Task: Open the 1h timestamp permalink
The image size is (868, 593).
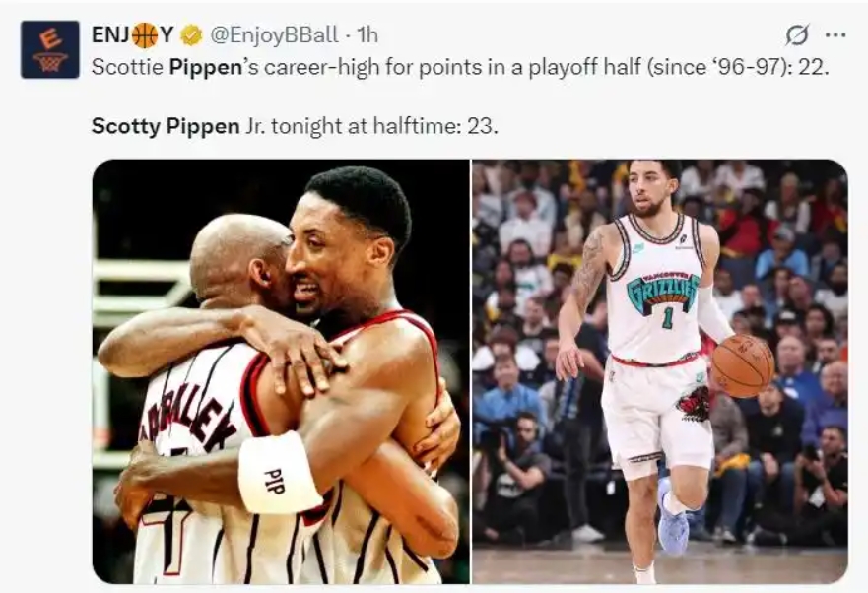Action: 367,35
